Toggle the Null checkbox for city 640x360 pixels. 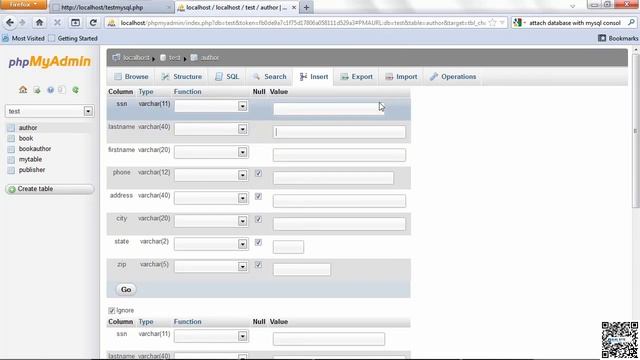(258, 219)
